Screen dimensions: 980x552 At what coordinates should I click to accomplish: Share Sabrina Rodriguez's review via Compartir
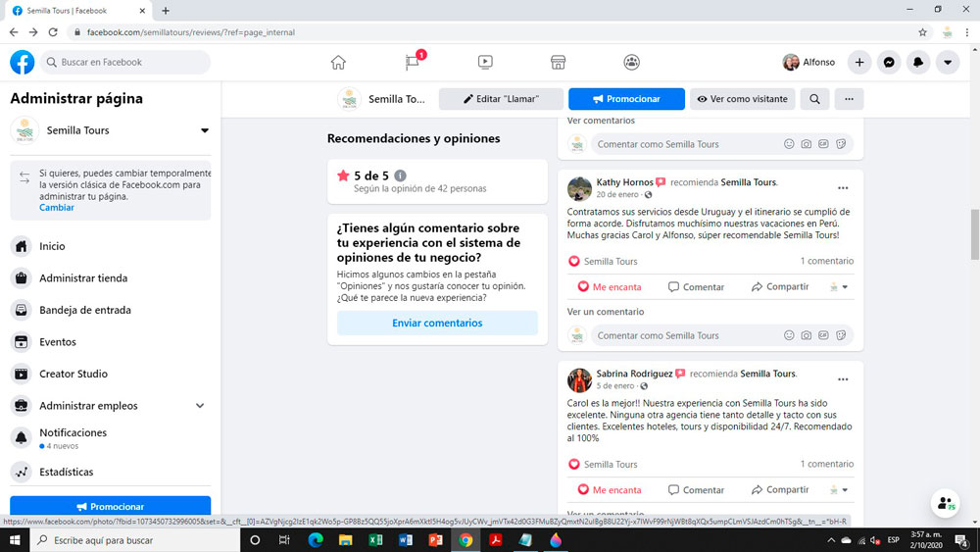coord(780,490)
